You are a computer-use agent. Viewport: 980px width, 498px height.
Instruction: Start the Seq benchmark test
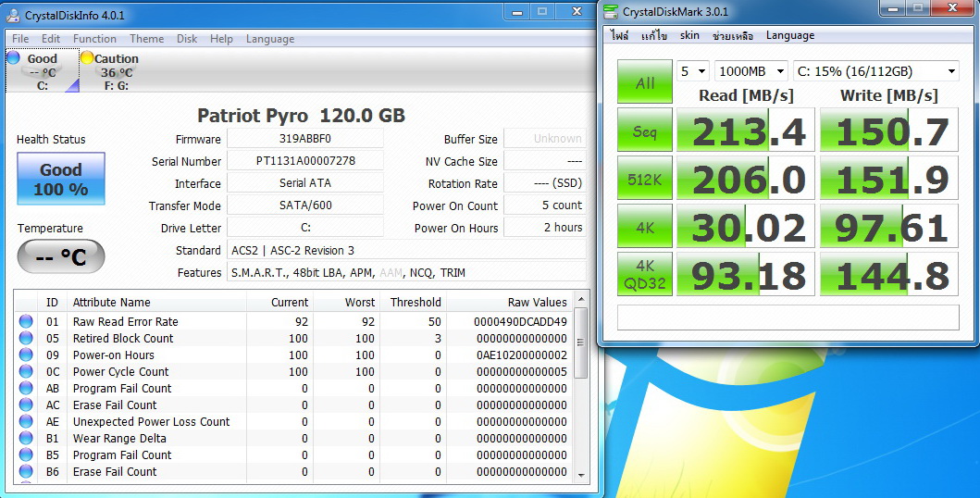[x=645, y=130]
